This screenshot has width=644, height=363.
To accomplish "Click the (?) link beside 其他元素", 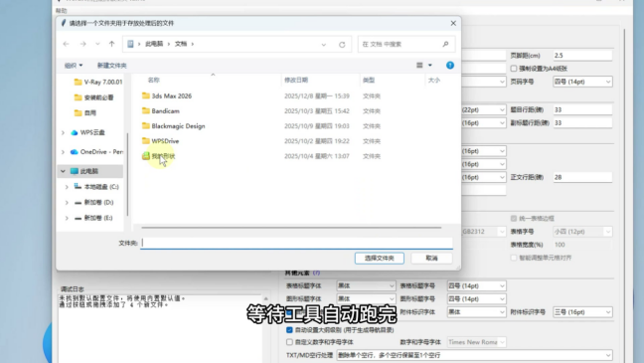I will 316,272.
